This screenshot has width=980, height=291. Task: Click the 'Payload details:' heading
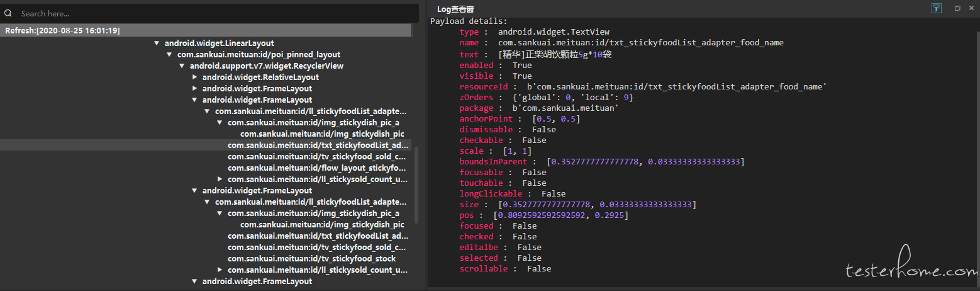(x=469, y=21)
